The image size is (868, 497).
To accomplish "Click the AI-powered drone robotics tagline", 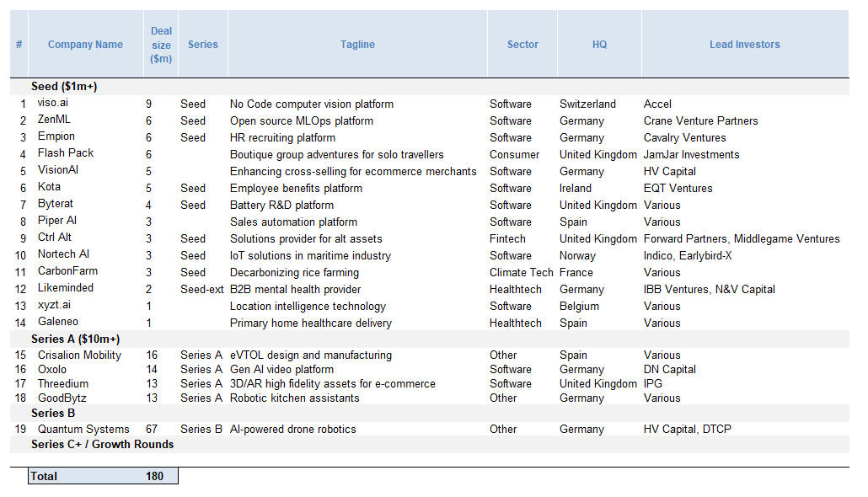I will (292, 429).
